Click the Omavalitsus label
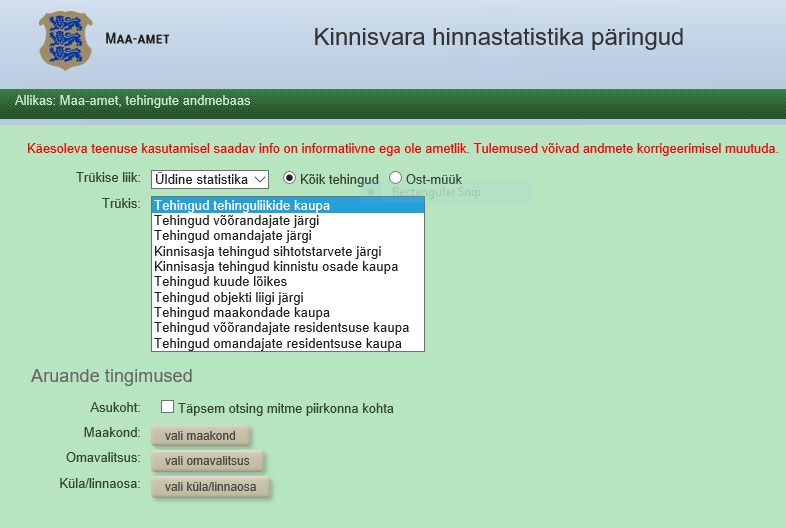The height and width of the screenshot is (528, 786). (x=103, y=458)
